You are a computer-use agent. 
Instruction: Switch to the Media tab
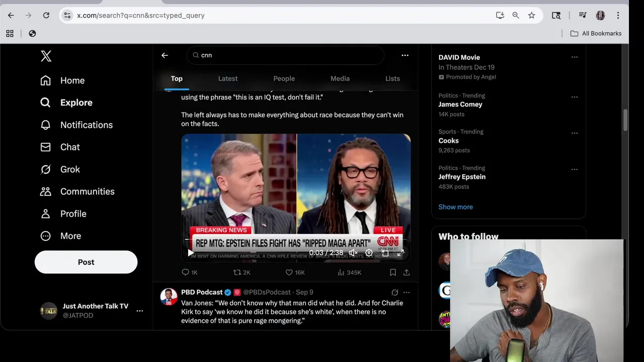340,78
